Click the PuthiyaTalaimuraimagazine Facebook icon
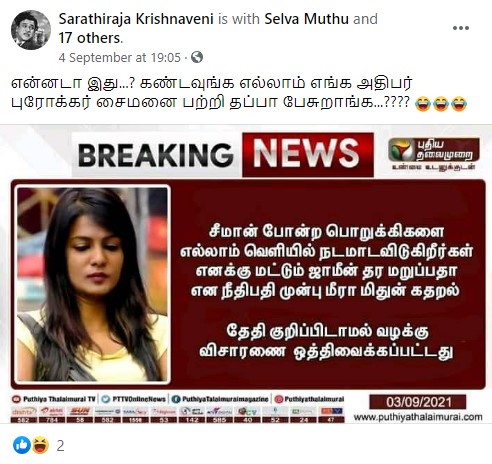Viewport: 492px width, 464px height. click(x=175, y=399)
